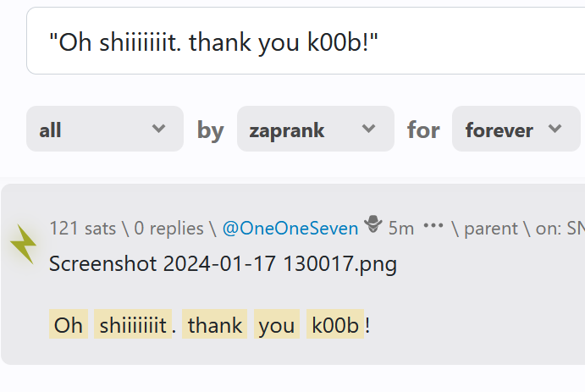Click the cowboy hat icon beside OneOneSeven
This screenshot has height=392, width=585.
point(373,226)
